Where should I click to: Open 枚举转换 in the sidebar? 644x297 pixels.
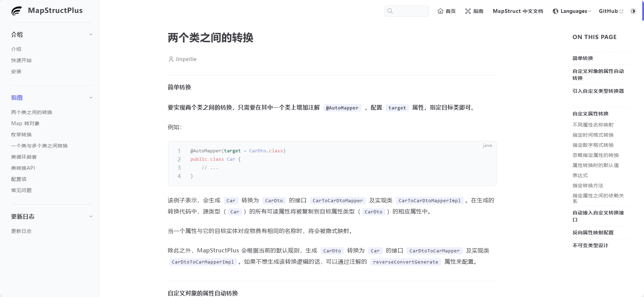(x=21, y=135)
